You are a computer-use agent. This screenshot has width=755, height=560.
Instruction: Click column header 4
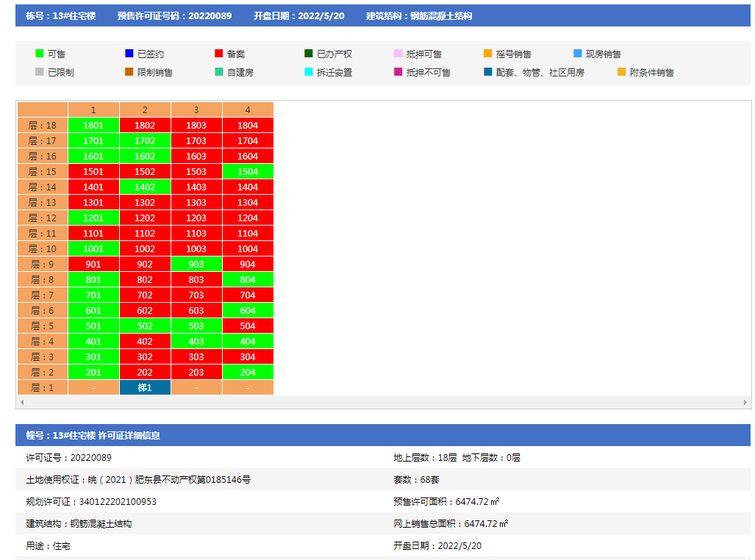tap(248, 110)
